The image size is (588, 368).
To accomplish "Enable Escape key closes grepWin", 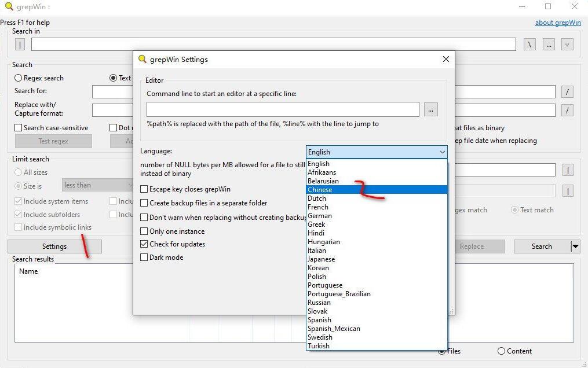I will [x=144, y=189].
